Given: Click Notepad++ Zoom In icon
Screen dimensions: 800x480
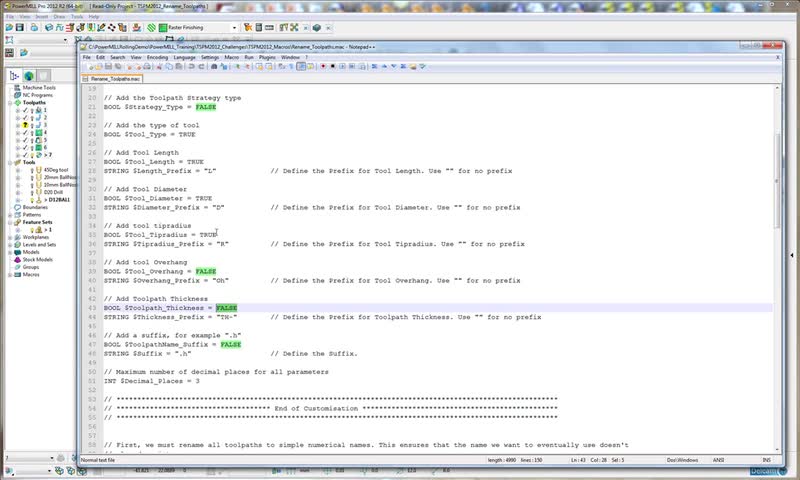Looking at the screenshot, I should (238, 66).
